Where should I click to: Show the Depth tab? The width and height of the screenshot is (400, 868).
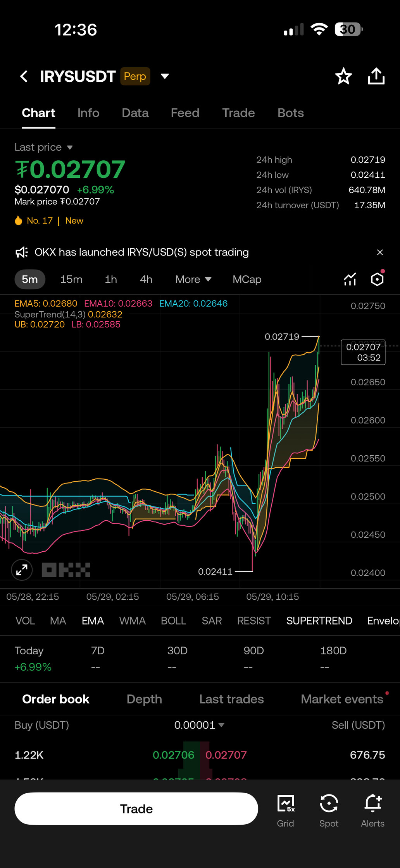144,699
